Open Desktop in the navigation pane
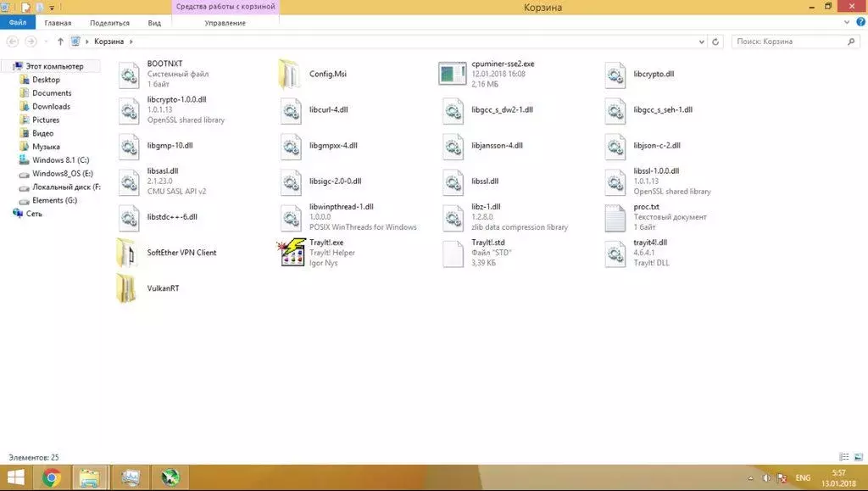This screenshot has height=491, width=868. [46, 80]
